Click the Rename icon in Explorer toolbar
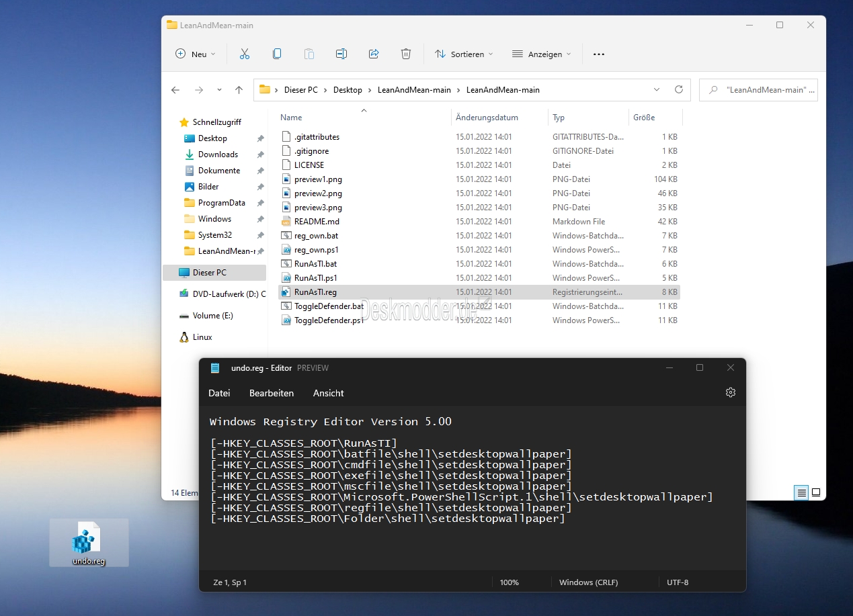The height and width of the screenshot is (616, 853). tap(341, 54)
